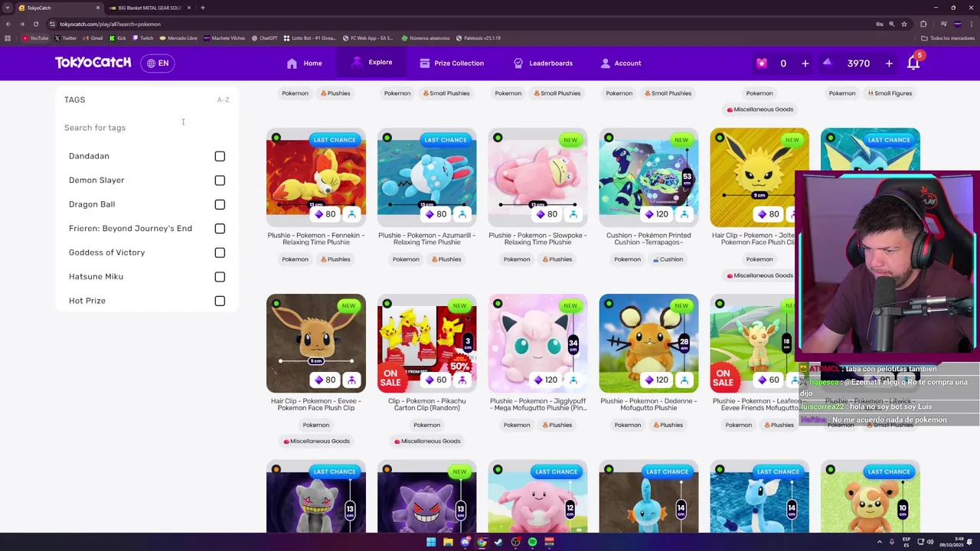This screenshot has height=551, width=980.
Task: Open a new browser tab with plus icon
Action: click(202, 8)
